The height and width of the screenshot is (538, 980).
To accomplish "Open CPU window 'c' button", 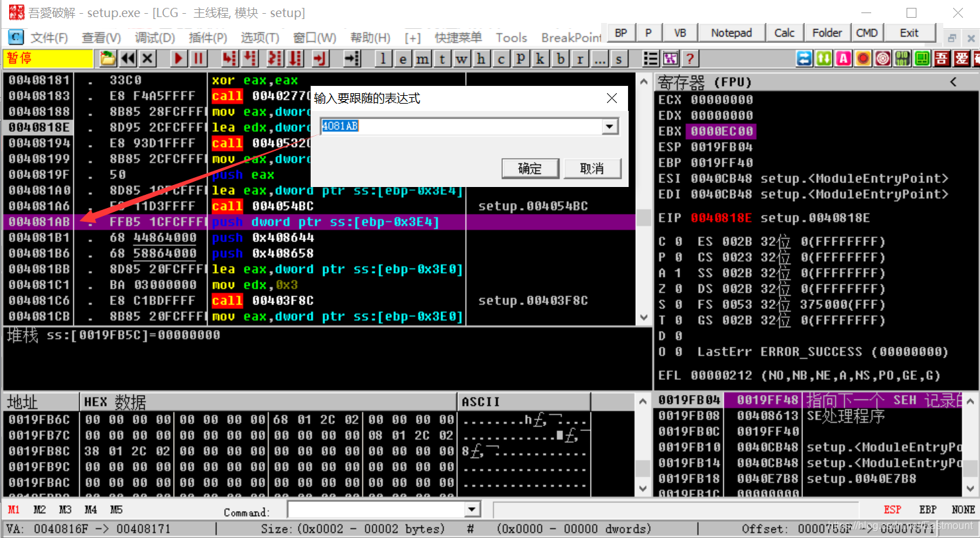I will pyautogui.click(x=501, y=59).
